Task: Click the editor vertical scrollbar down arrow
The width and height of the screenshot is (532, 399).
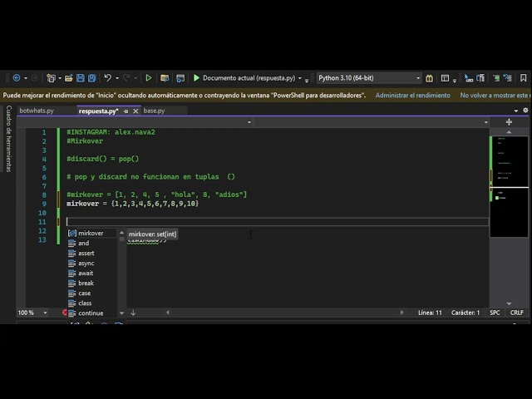Action: (509, 303)
